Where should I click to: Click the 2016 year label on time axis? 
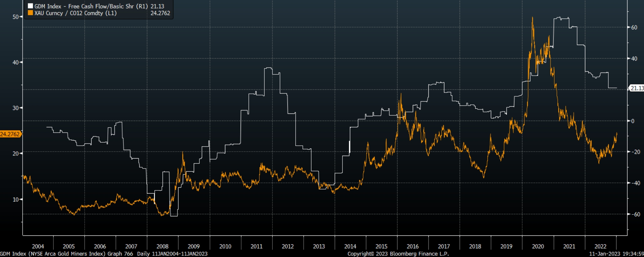pos(412,246)
